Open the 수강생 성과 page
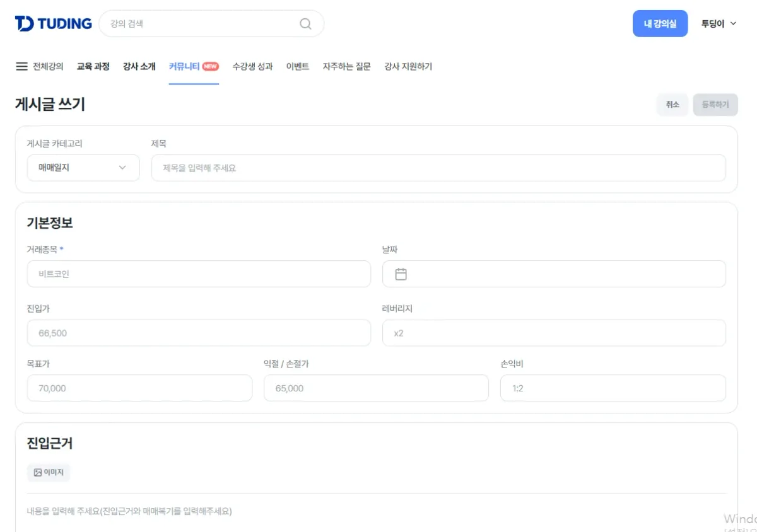The width and height of the screenshot is (757, 532). click(x=252, y=66)
